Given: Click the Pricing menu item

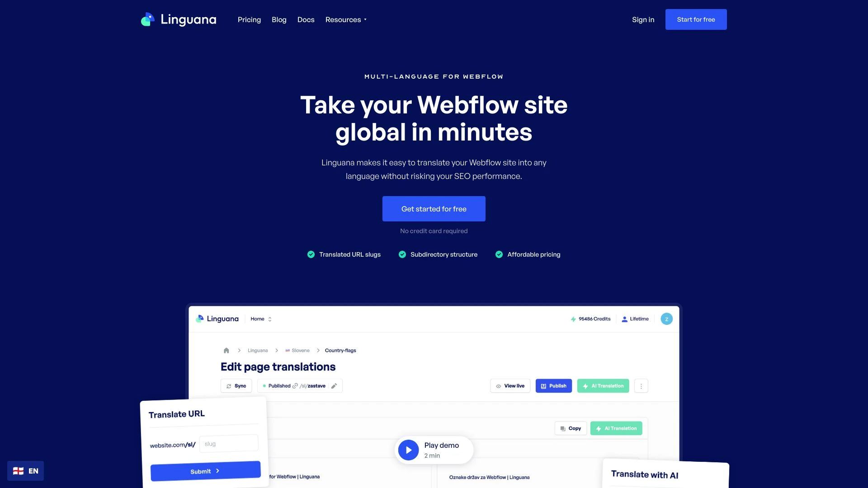Looking at the screenshot, I should (x=249, y=19).
